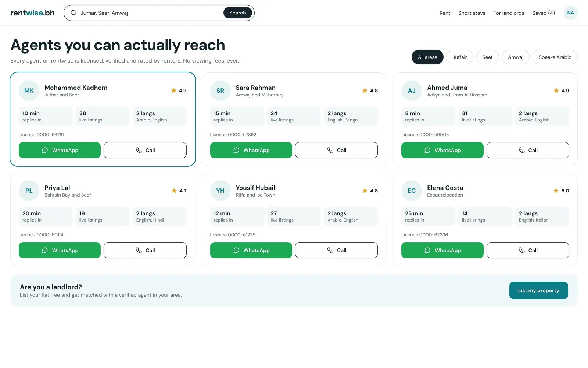Image resolution: width=588 pixels, height=368 pixels.
Task: Open the Rent menu item
Action: tap(445, 13)
